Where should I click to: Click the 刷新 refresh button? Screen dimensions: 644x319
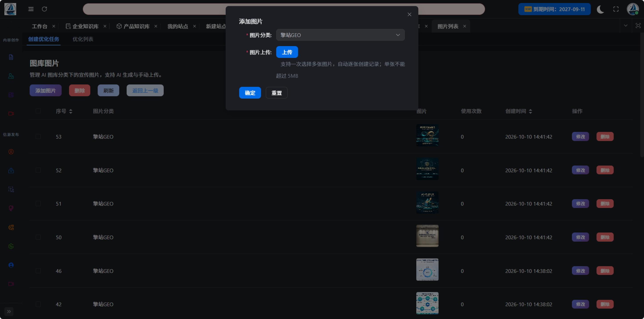coord(108,90)
